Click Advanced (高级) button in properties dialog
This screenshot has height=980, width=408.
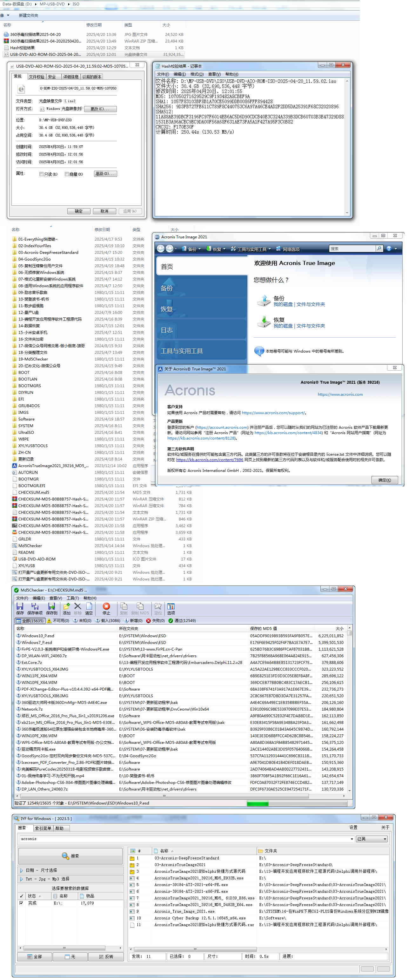pyautogui.click(x=105, y=174)
